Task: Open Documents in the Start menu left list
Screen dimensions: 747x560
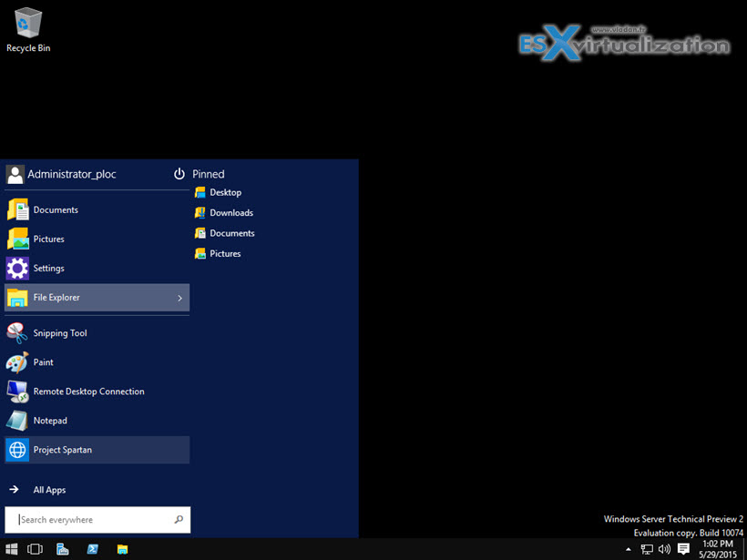Action: click(x=97, y=210)
